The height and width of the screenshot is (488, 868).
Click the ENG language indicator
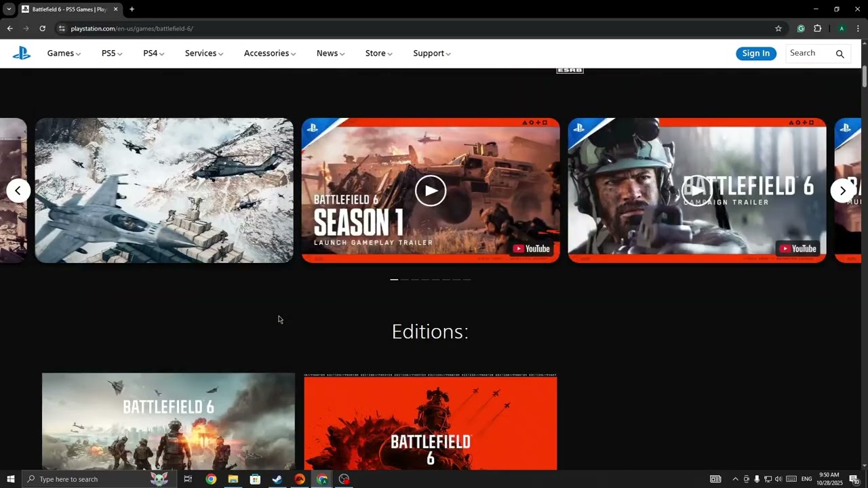coord(806,479)
